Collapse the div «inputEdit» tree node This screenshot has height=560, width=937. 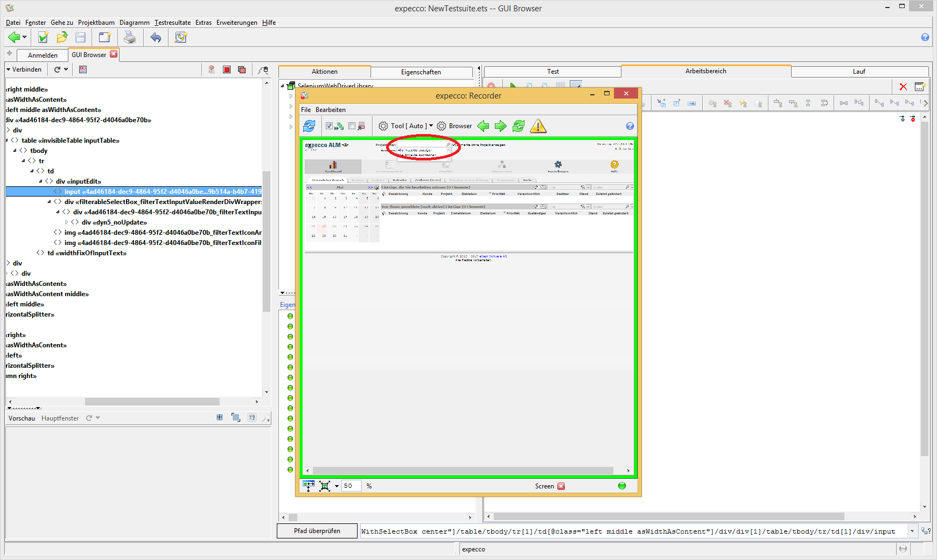click(41, 181)
